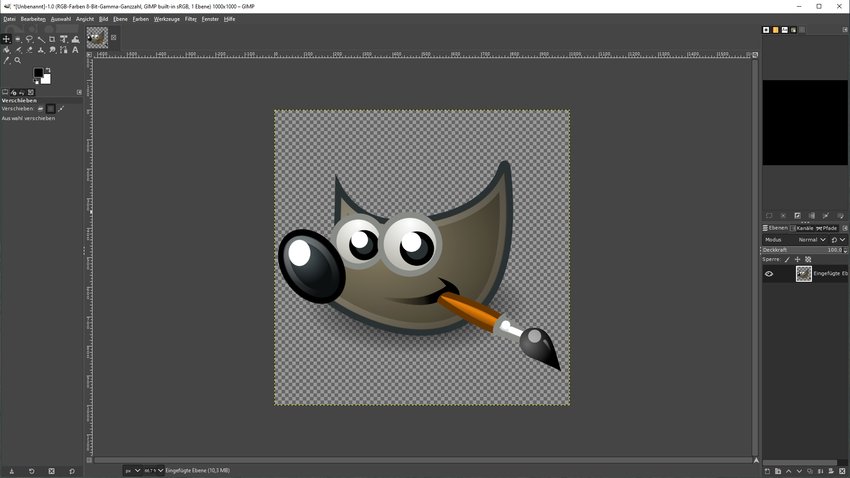Switch to Tool Options tab
This screenshot has width=850, height=478.
coord(5,92)
